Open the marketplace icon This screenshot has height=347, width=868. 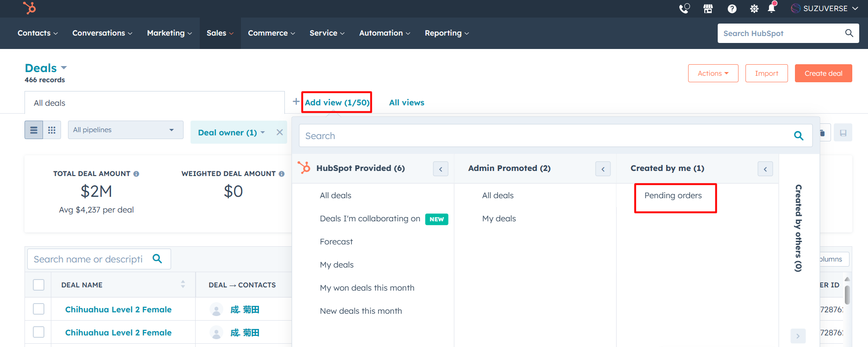click(x=708, y=8)
